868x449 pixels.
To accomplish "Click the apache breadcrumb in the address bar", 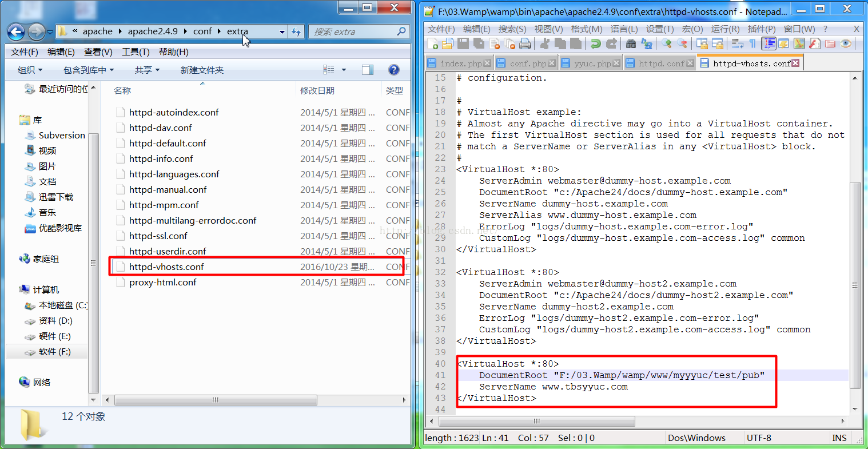I will pyautogui.click(x=98, y=31).
